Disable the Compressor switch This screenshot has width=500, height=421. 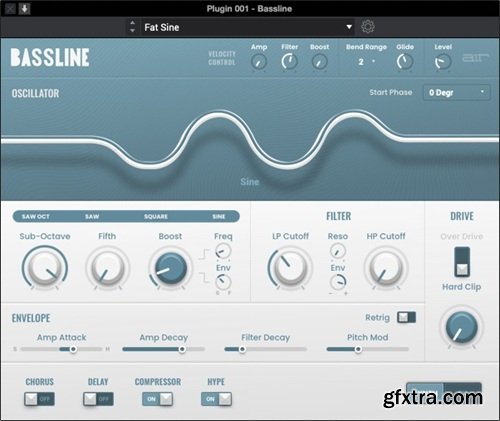(158, 399)
